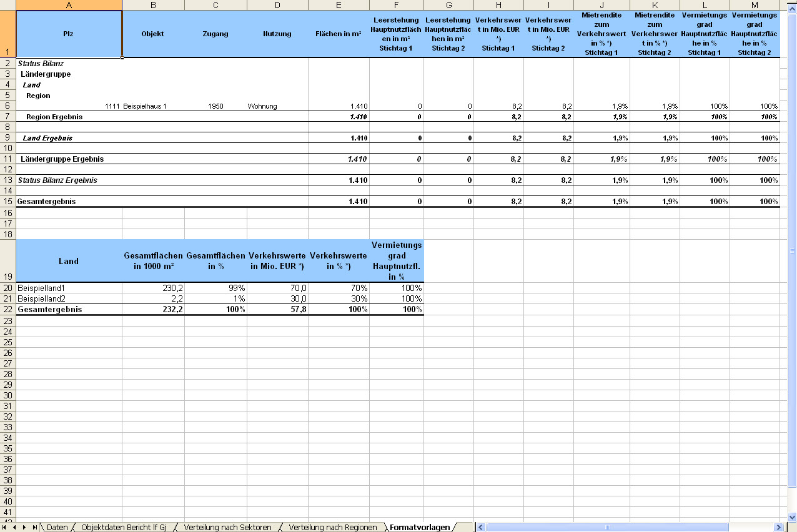Click the 57,8 total cell
Screen dimensions: 797x532
277,309
